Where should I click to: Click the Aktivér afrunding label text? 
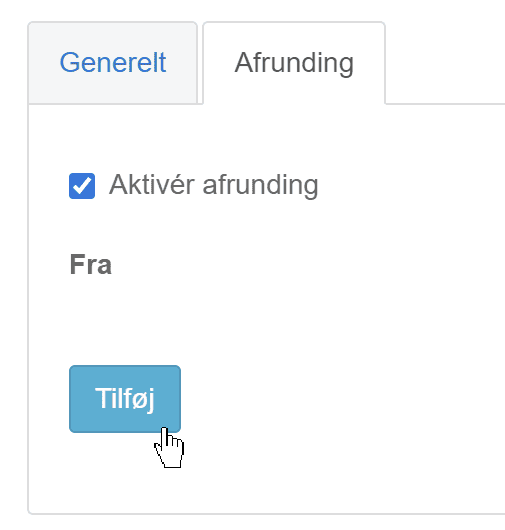pos(213,185)
